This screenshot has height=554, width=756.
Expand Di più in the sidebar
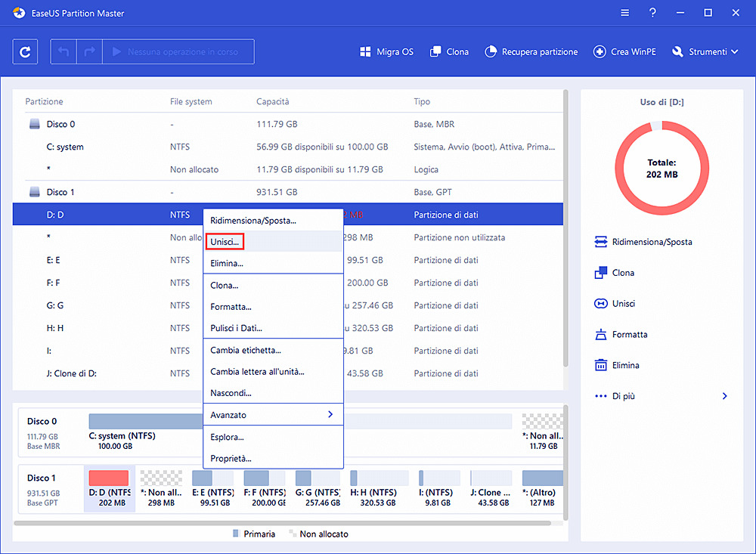coord(624,395)
